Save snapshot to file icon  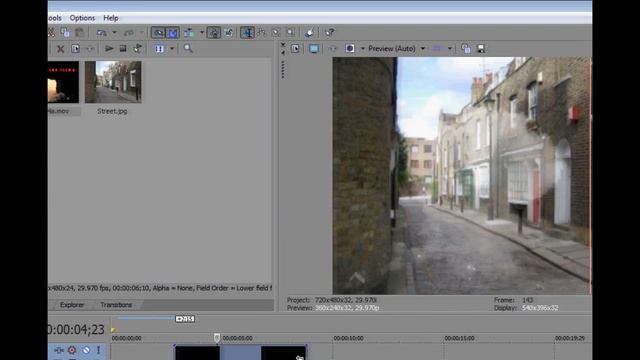[x=481, y=49]
